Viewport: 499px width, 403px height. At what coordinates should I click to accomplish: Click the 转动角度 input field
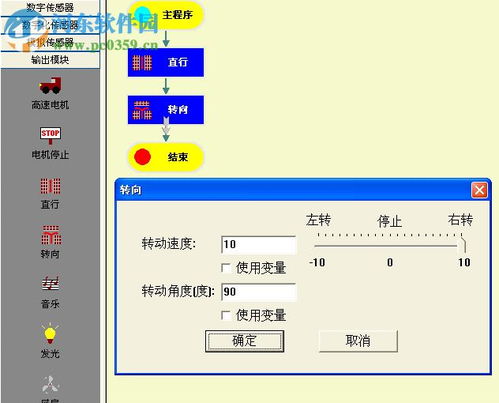[258, 292]
